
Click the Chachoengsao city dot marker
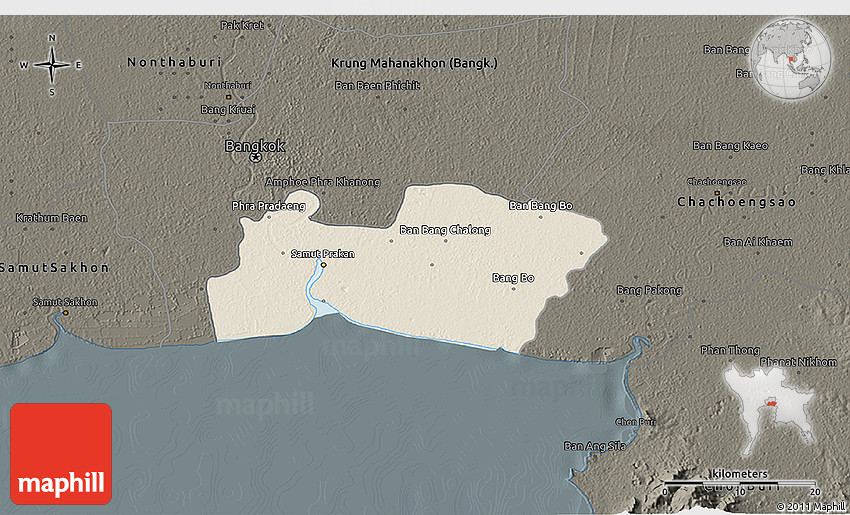pos(717,191)
